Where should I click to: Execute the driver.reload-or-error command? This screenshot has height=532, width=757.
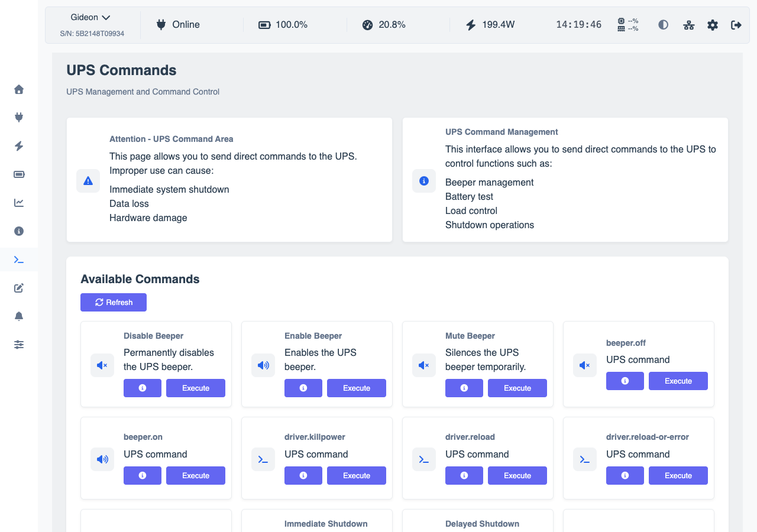[678, 475]
